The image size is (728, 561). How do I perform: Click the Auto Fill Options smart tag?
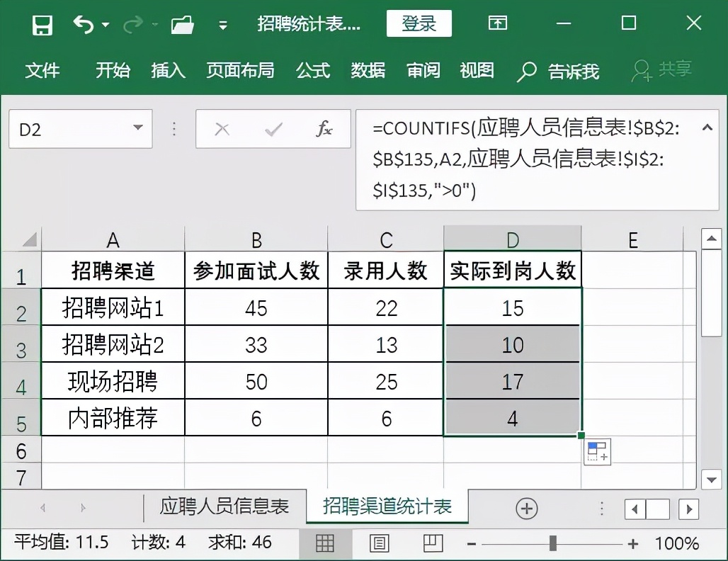597,451
